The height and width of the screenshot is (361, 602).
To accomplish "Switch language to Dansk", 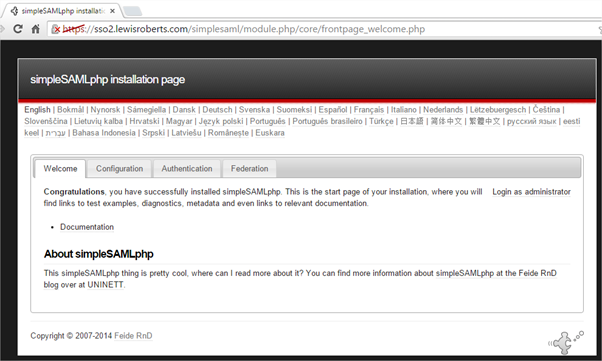I will (x=184, y=110).
